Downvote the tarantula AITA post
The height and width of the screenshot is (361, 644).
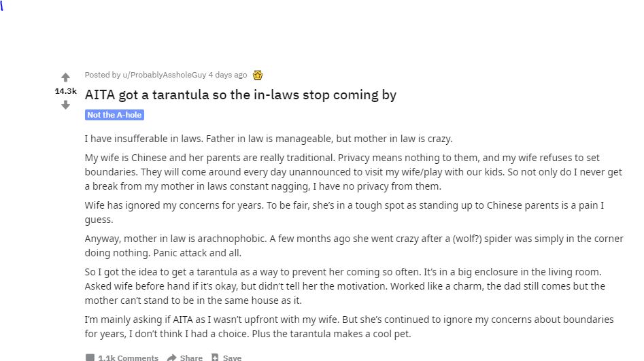tap(66, 105)
